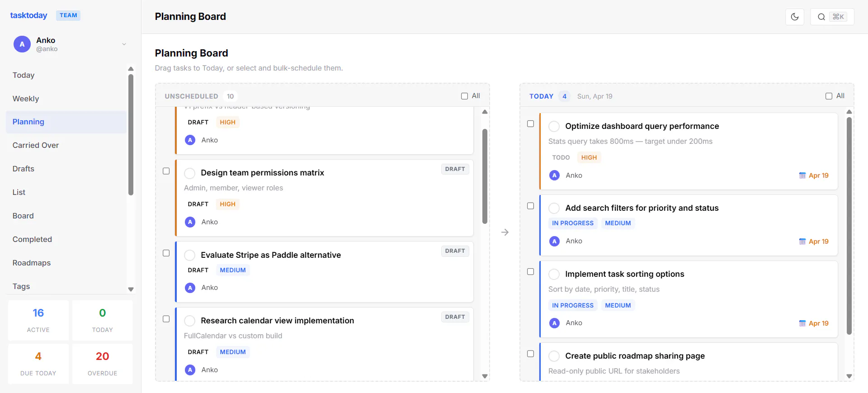Select all Unscheduled tasks checkbox
The height and width of the screenshot is (393, 868).
[x=464, y=96]
